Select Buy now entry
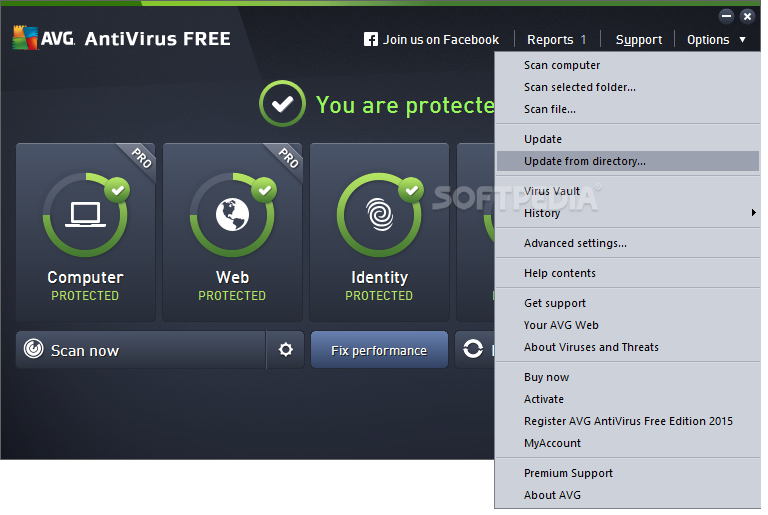 click(x=627, y=377)
